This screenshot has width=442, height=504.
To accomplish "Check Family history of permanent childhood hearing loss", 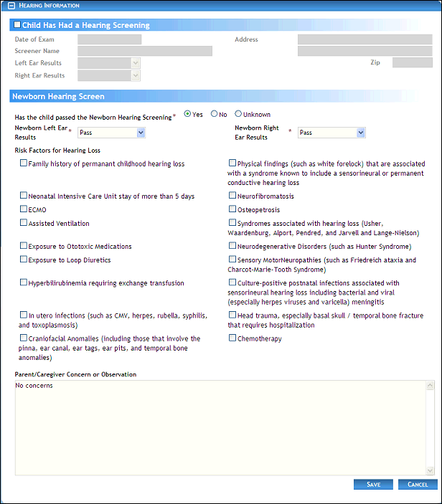I will coord(24,163).
